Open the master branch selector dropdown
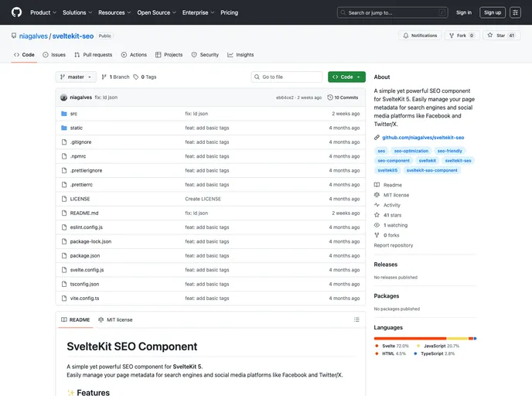The width and height of the screenshot is (532, 396). pos(76,77)
